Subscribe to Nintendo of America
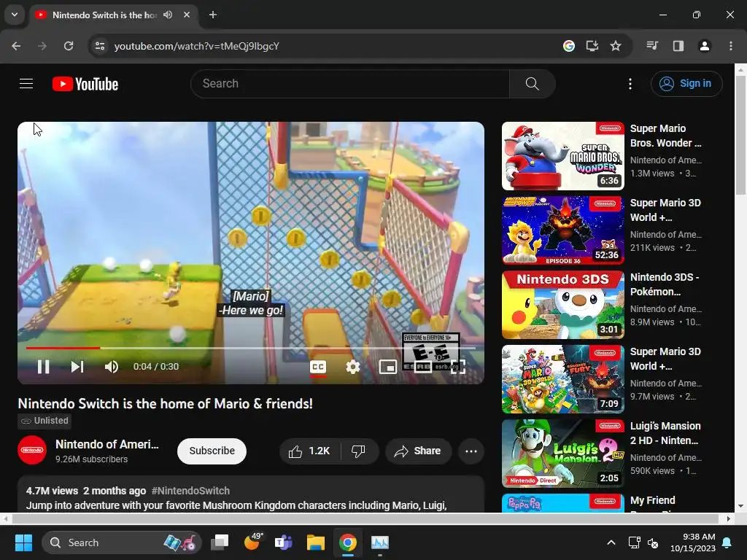 click(212, 451)
